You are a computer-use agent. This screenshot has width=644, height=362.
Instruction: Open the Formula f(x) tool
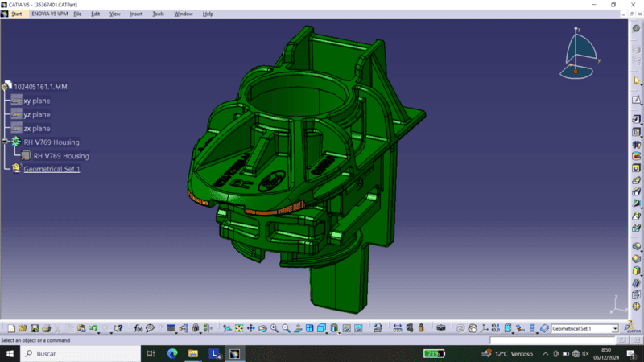(x=138, y=328)
